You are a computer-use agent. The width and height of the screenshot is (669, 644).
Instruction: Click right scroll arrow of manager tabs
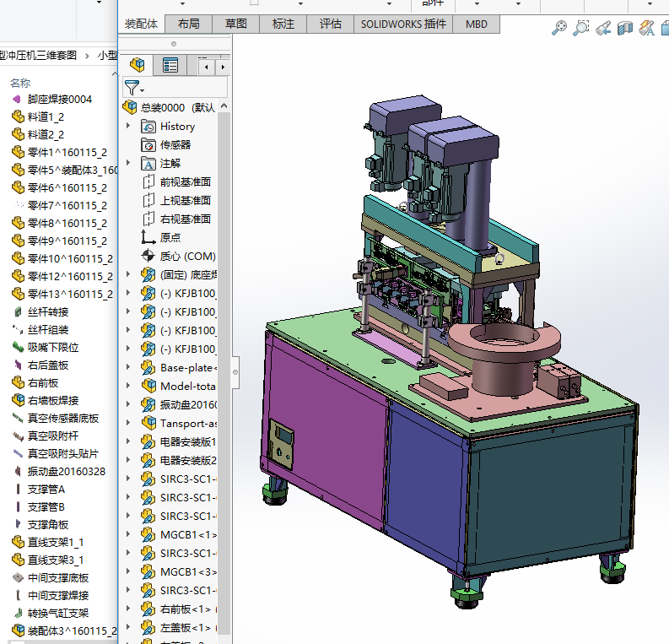click(x=223, y=65)
